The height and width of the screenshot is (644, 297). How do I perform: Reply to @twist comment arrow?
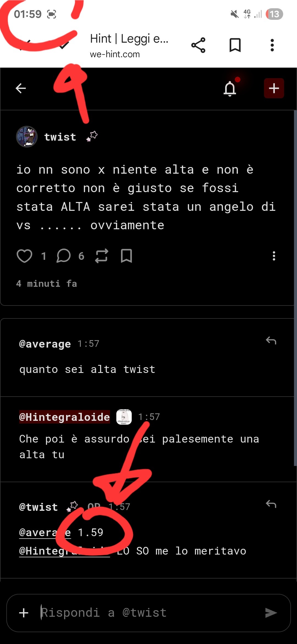pyautogui.click(x=271, y=504)
